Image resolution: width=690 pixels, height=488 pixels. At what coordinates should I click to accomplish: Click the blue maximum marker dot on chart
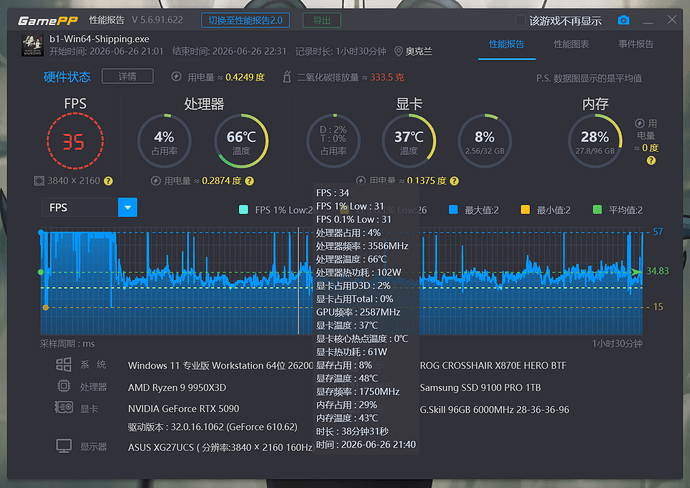41,232
